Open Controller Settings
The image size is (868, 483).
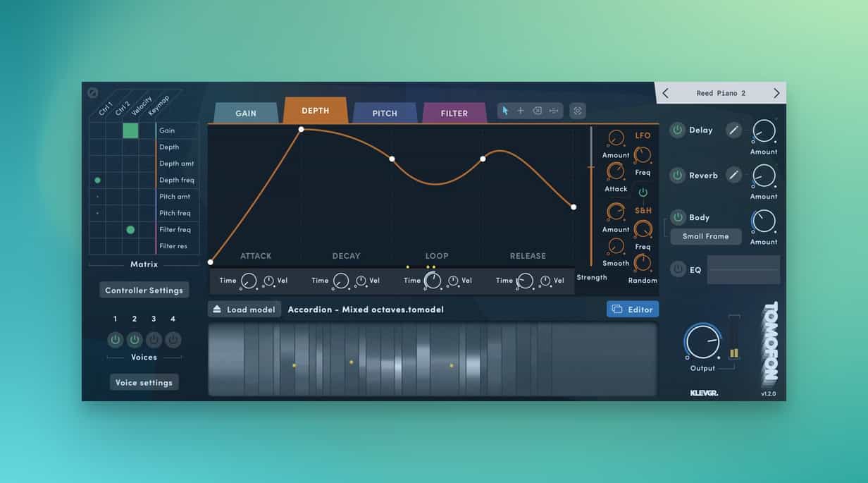pyautogui.click(x=144, y=290)
